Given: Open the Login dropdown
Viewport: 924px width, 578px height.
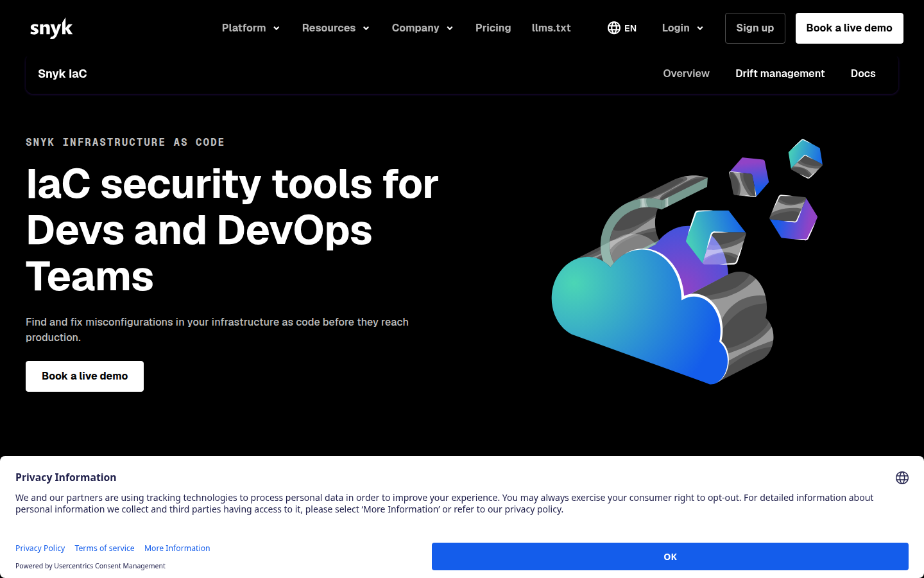Looking at the screenshot, I should pyautogui.click(x=683, y=28).
